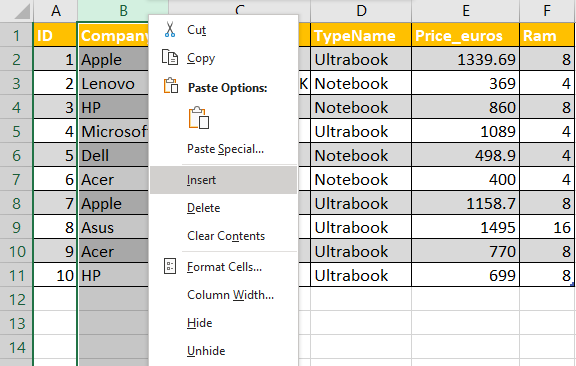The image size is (576, 366).
Task: Click the ID cell showing 10
Action: [x=55, y=275]
